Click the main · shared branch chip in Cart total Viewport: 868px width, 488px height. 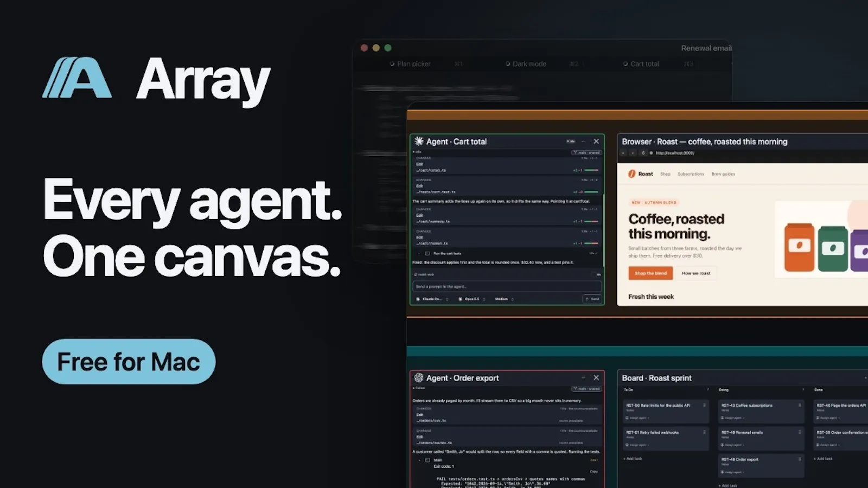click(586, 152)
